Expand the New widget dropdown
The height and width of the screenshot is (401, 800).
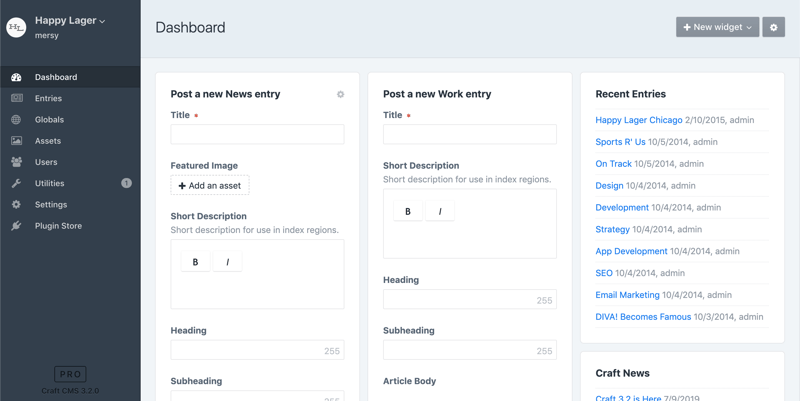click(717, 28)
